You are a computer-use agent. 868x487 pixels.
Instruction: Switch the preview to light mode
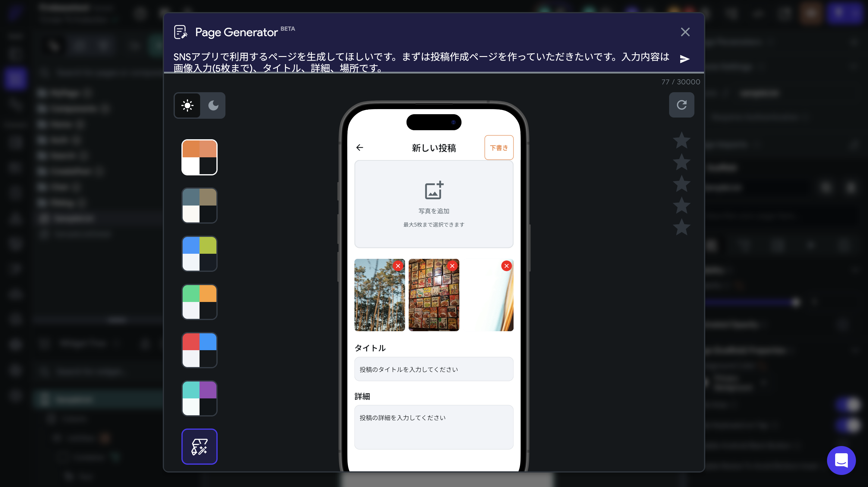pos(187,105)
